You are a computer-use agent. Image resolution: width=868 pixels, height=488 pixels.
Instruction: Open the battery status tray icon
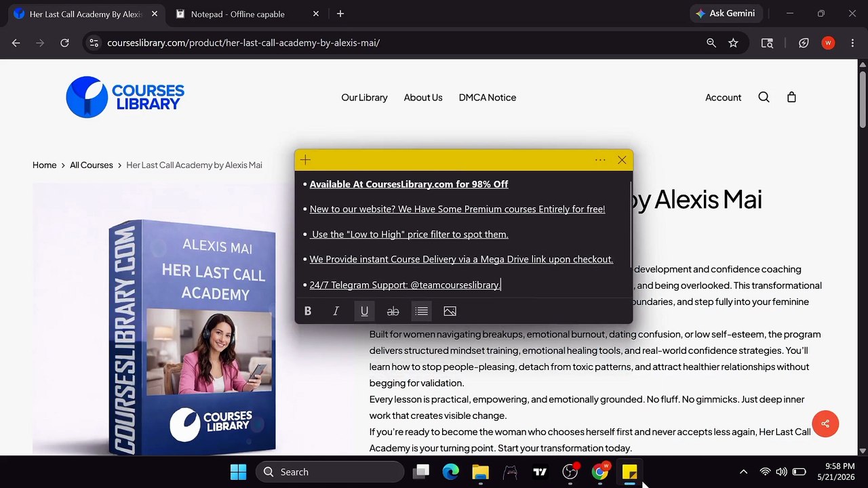coord(800,472)
